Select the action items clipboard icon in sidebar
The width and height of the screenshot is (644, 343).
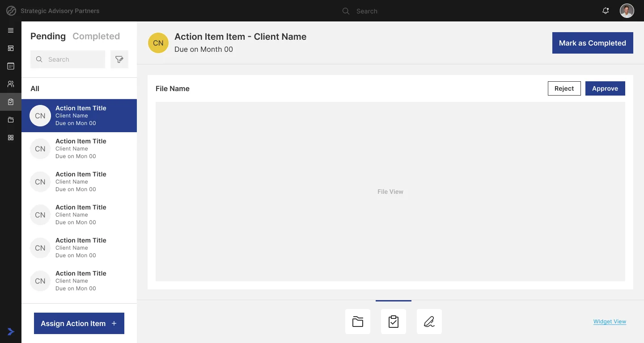11,102
